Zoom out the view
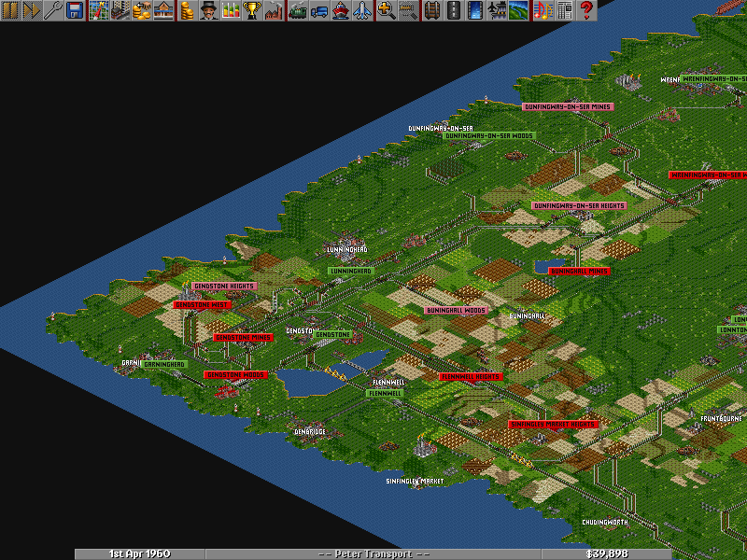The height and width of the screenshot is (560, 747). pyautogui.click(x=408, y=10)
